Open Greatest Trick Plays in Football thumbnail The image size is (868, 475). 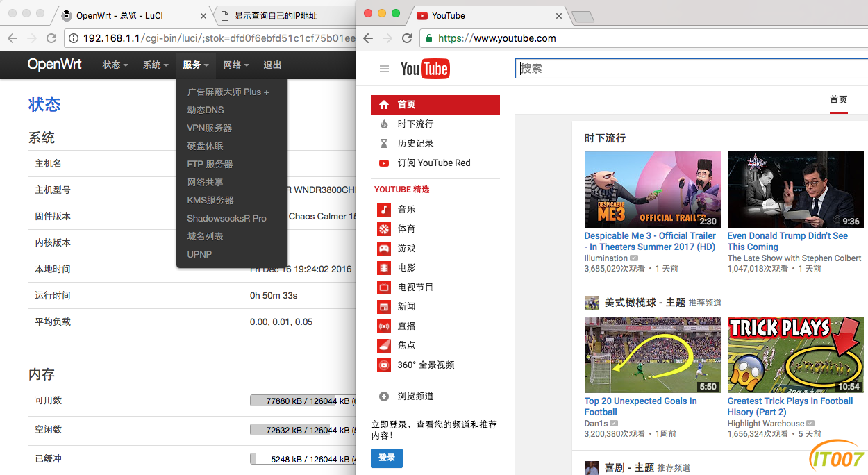[x=795, y=355]
